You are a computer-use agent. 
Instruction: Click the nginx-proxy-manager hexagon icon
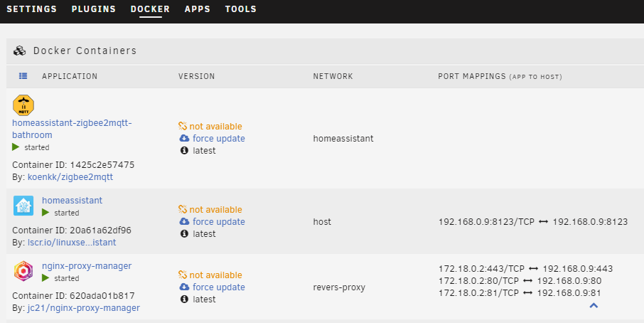tap(23, 271)
